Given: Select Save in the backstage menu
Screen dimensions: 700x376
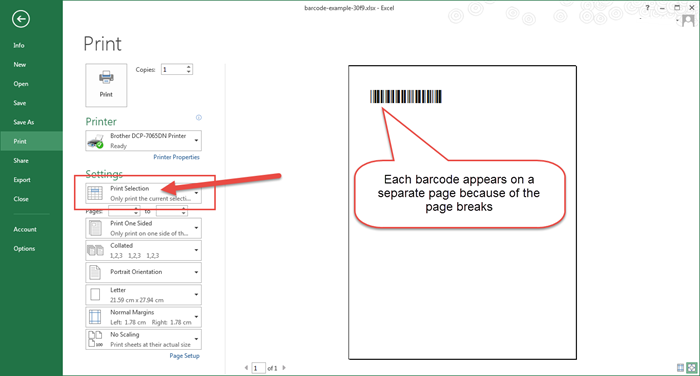Looking at the screenshot, I should tap(20, 103).
